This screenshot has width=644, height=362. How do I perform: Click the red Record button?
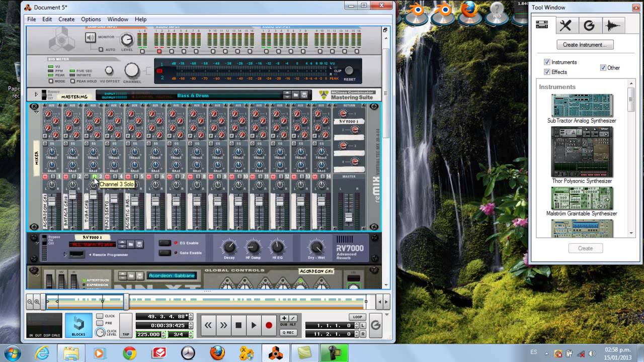click(x=269, y=325)
